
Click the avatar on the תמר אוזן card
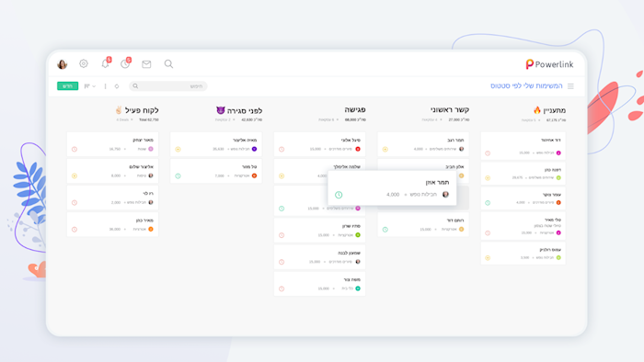(445, 195)
